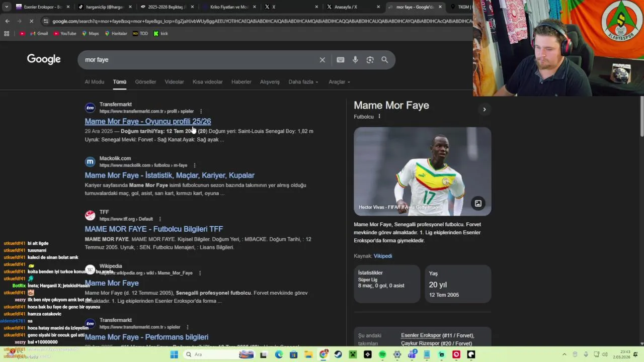Open Minecraft from the taskbar
644x362 pixels.
353,354
